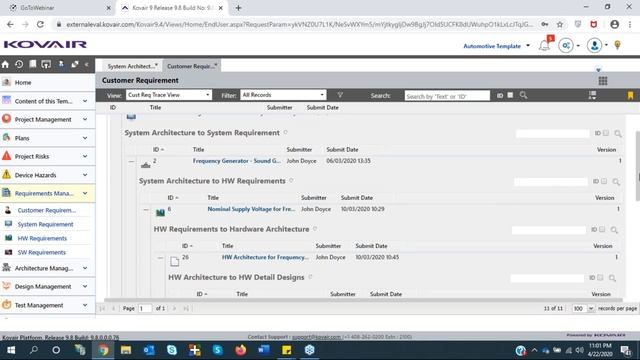Image resolution: width=640 pixels, height=360 pixels.
Task: Open Nominal Supply Voltage for Fre... record
Action: click(251, 209)
